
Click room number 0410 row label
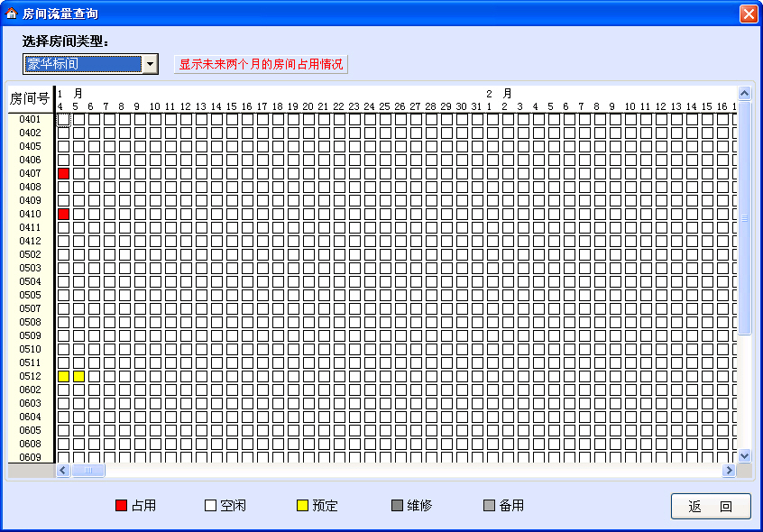click(x=30, y=214)
